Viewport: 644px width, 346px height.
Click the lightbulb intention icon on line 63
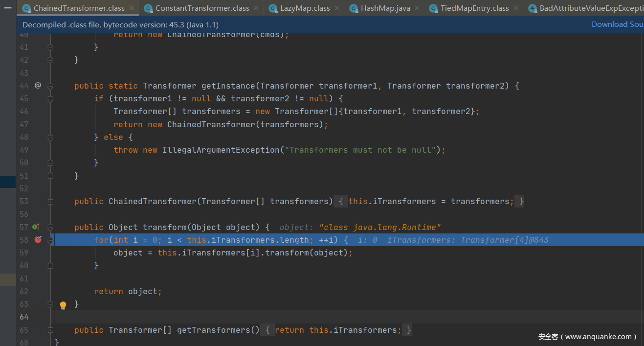[63, 305]
